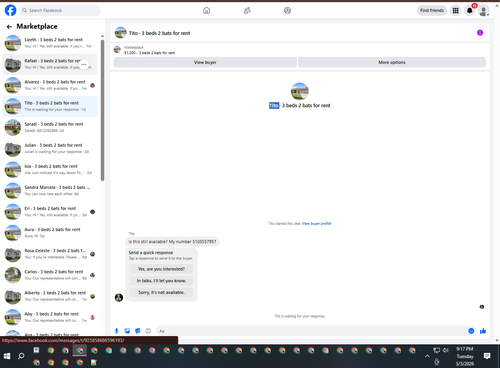Click the View buyer button
The height and width of the screenshot is (368, 500).
pyautogui.click(x=205, y=62)
